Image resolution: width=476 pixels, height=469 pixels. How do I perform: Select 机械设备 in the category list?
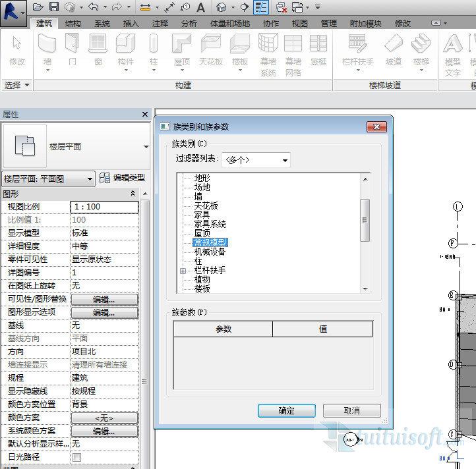[210, 252]
